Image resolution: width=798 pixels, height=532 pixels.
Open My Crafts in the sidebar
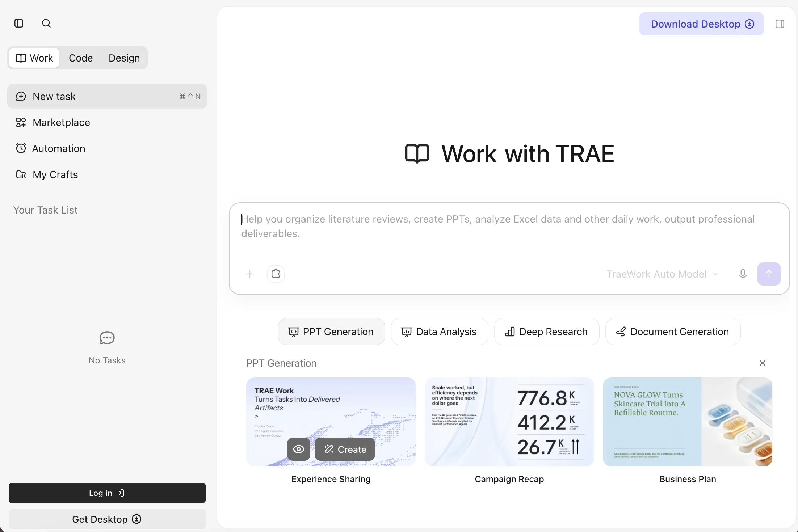[107, 174]
